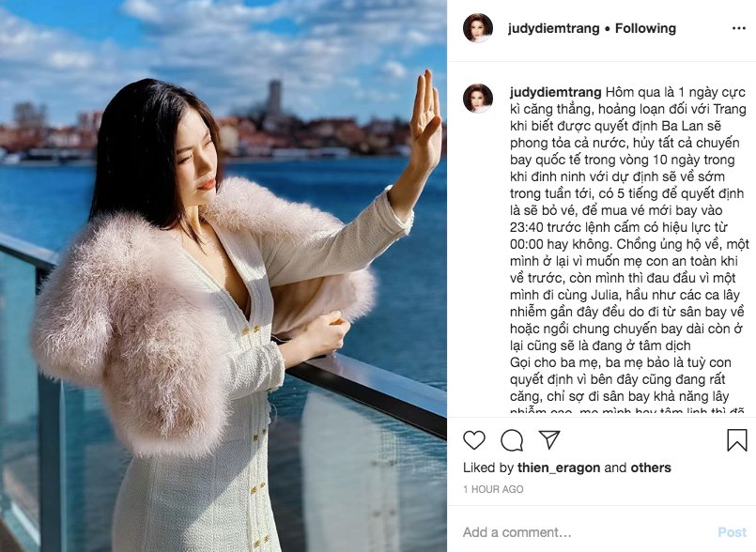This screenshot has width=756, height=552.
Task: Click the judydiemtrang username in the caption
Action: [x=555, y=92]
